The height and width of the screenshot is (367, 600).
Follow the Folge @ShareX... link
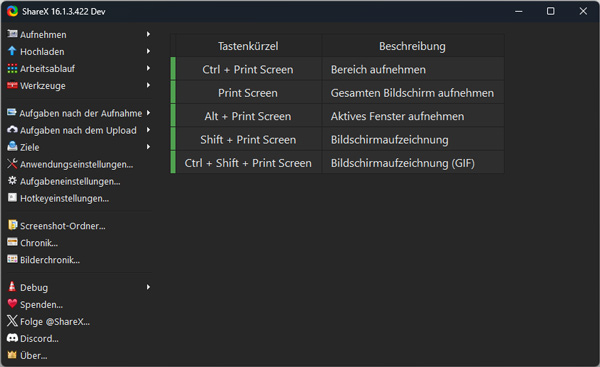pos(55,322)
